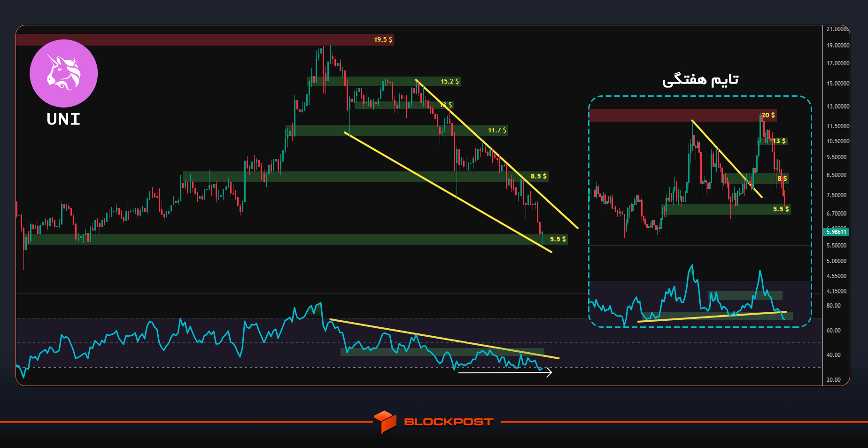
Task: Select the 11.7 $ level label
Action: [497, 130]
